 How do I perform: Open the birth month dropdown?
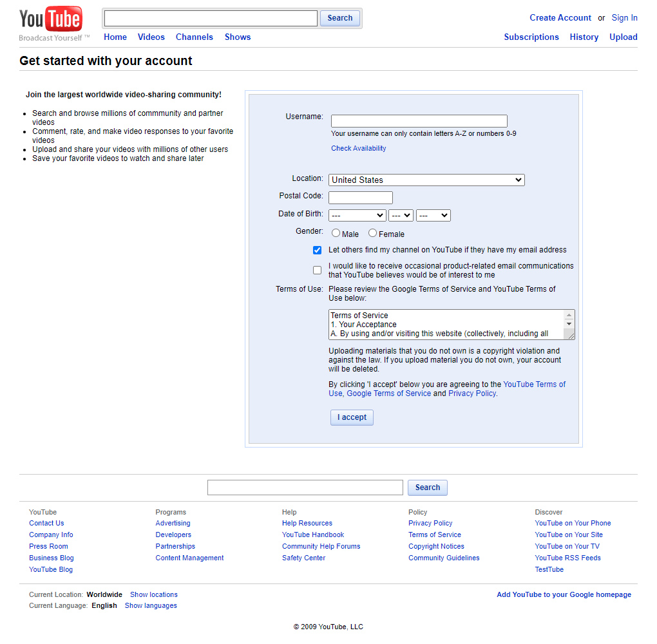tap(357, 215)
